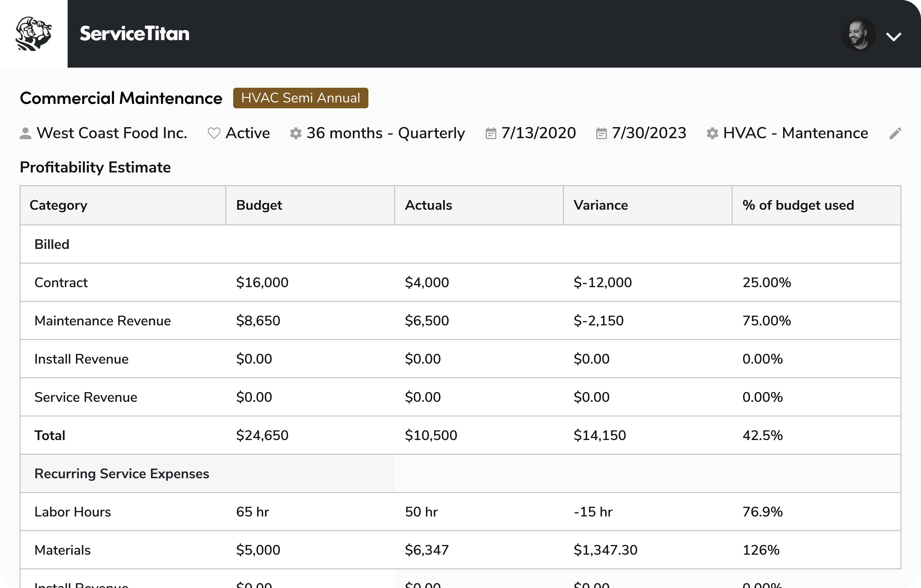Click the Contract budget value $16,000
The image size is (921, 588).
tap(262, 282)
